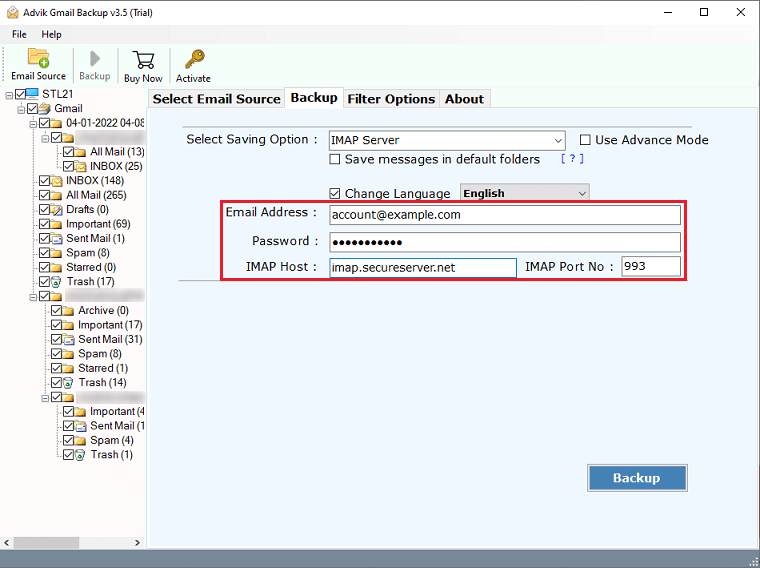
Task: Uncheck the Gmail tree checkbox
Action: point(32,108)
